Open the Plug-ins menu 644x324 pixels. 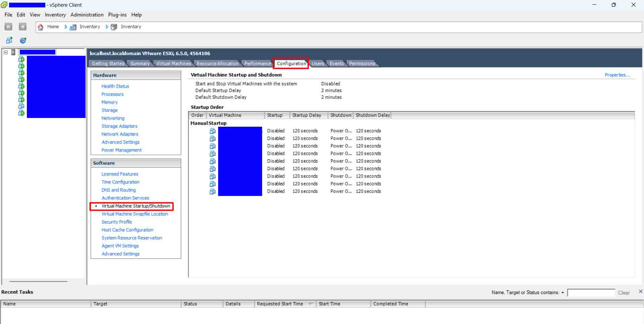click(x=117, y=15)
